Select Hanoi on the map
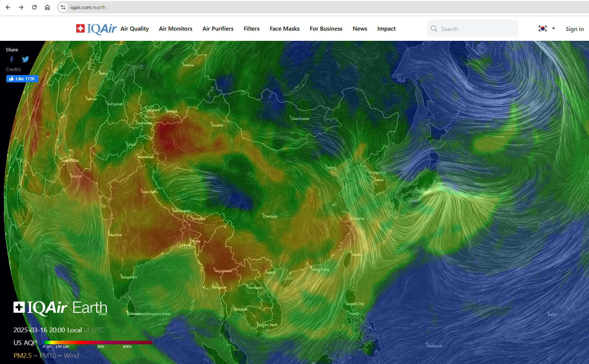The width and height of the screenshot is (589, 364). coord(271,273)
